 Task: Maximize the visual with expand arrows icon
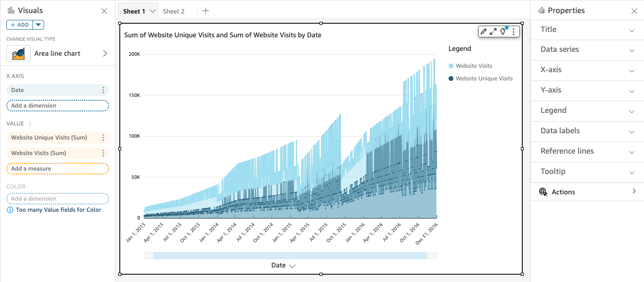click(x=493, y=31)
